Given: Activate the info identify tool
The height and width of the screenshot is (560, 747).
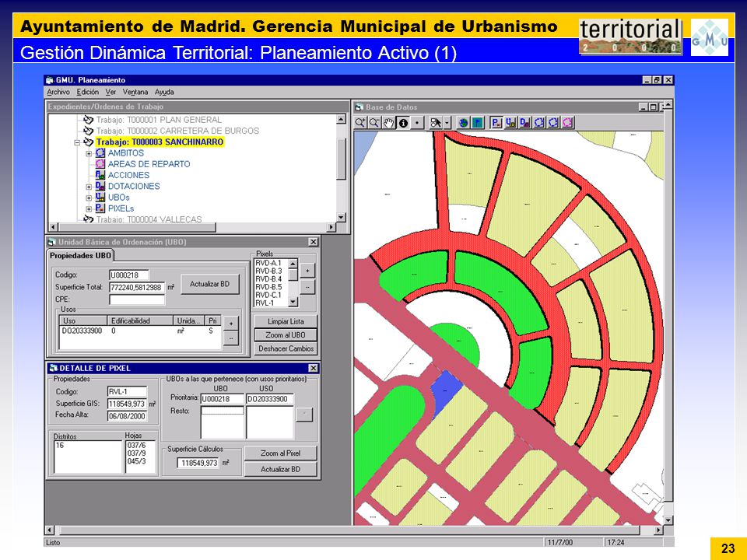Looking at the screenshot, I should [403, 123].
